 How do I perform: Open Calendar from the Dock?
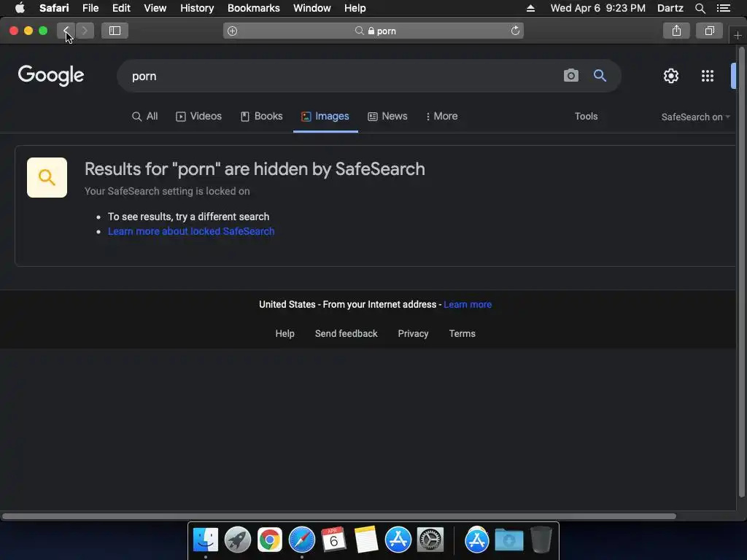click(x=333, y=540)
